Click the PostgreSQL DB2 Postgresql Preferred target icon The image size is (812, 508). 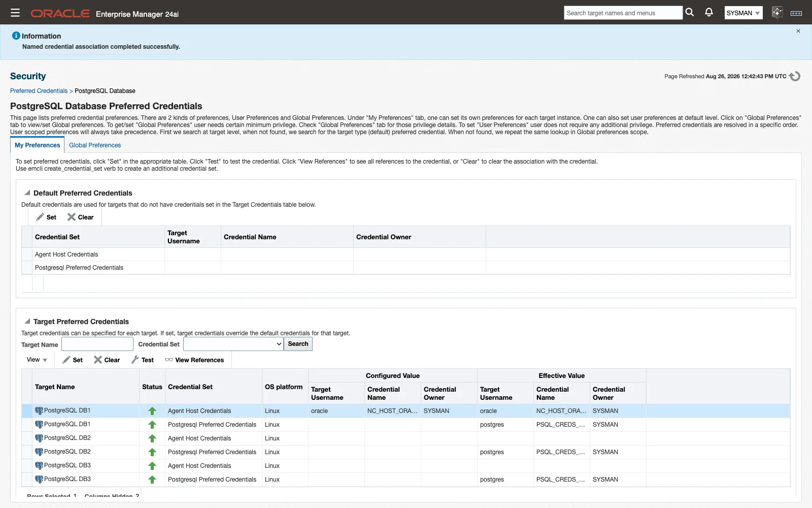click(x=39, y=452)
